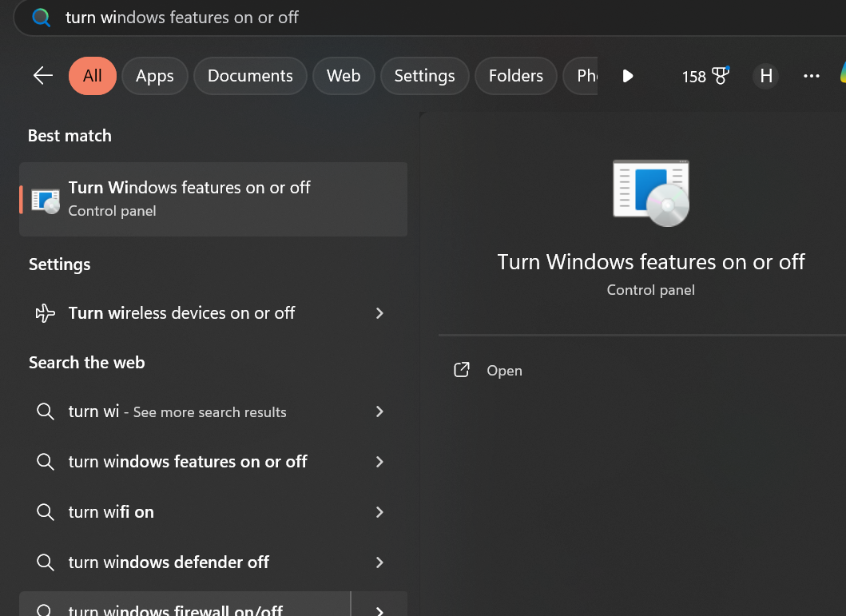
Task: Click the Search the web heading
Action: pyautogui.click(x=87, y=363)
